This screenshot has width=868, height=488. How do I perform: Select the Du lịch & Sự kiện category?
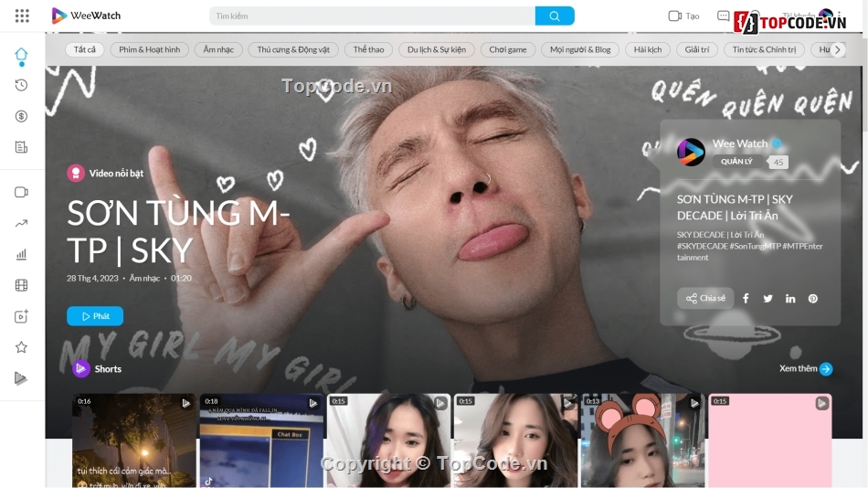pos(437,50)
